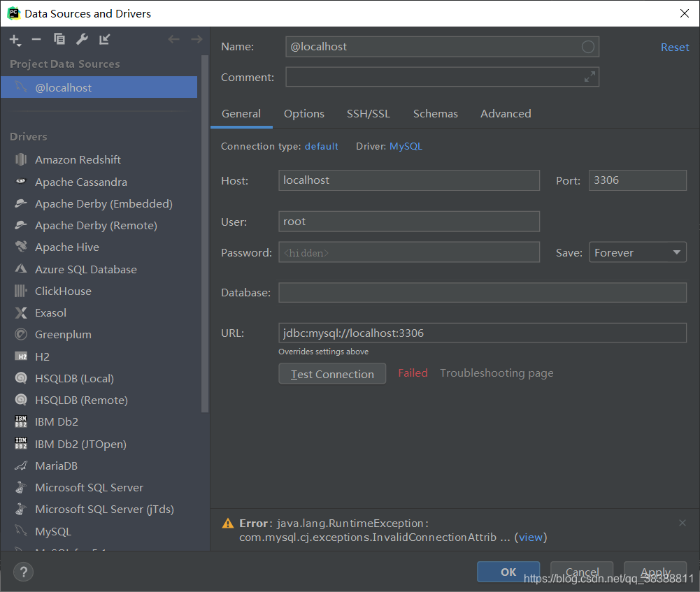Go forward with the right arrow
Viewport: 700px width, 592px height.
click(197, 39)
